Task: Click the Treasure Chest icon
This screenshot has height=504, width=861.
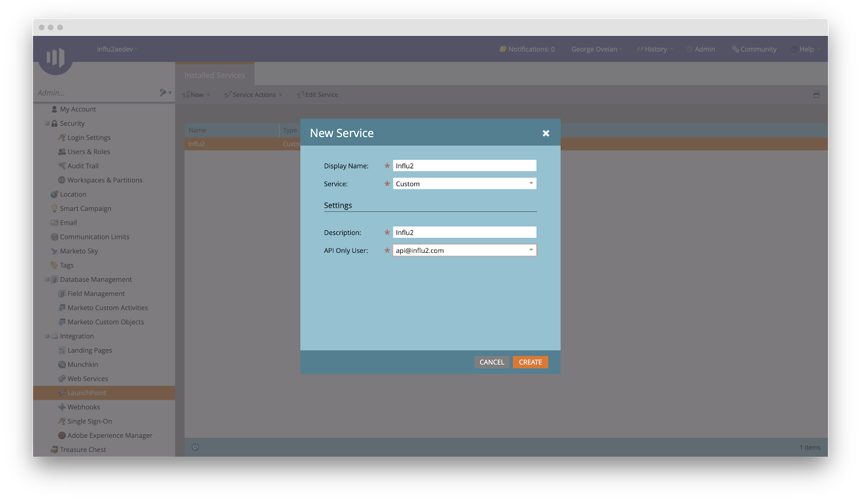Action: pyautogui.click(x=54, y=450)
